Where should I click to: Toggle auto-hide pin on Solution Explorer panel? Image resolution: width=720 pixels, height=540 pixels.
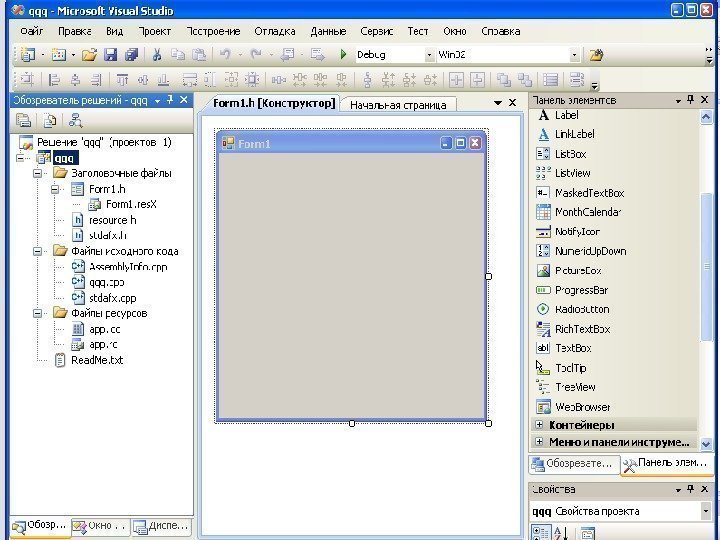click(169, 100)
